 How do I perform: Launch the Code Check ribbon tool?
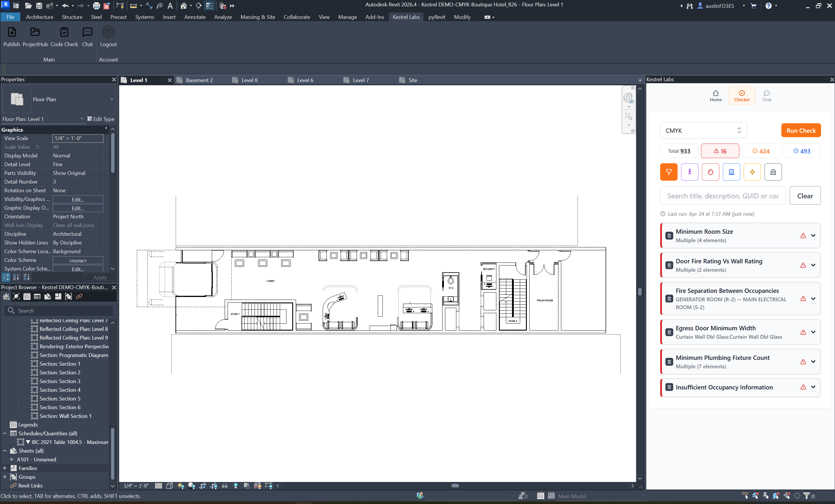(64, 37)
